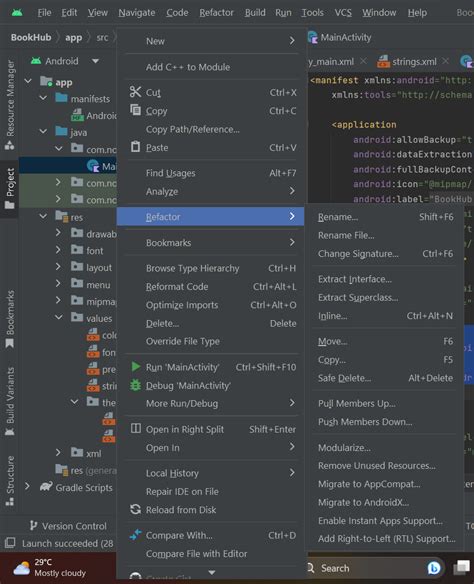This screenshot has width=474, height=584.
Task: Open the Build Variants tool window
Action: pyautogui.click(x=10, y=402)
